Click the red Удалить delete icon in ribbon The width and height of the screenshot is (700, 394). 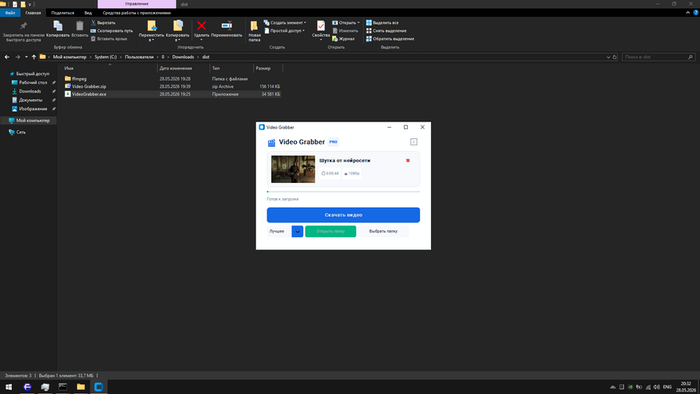(x=201, y=26)
